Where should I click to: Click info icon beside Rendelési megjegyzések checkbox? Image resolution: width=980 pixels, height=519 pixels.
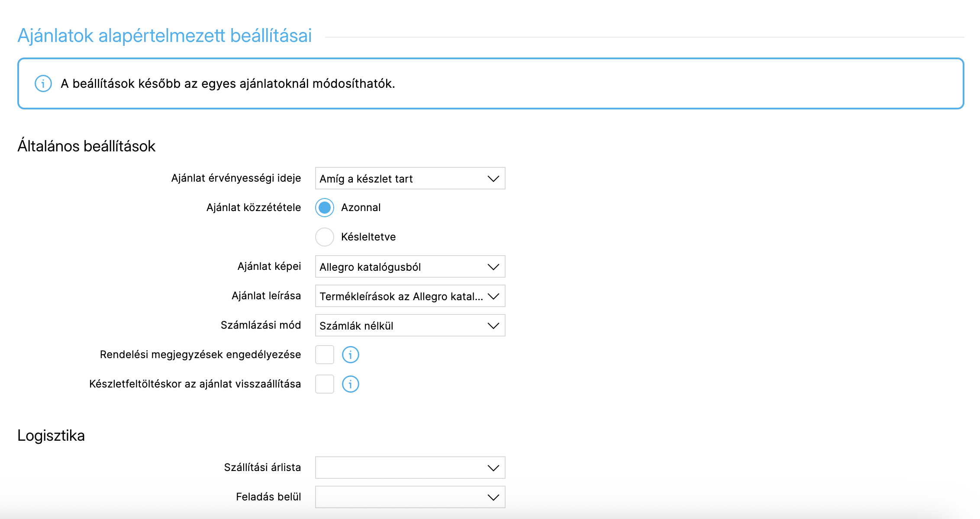350,355
